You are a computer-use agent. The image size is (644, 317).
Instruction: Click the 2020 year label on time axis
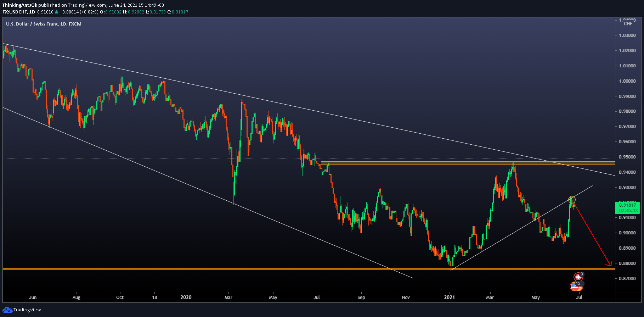tap(186, 297)
